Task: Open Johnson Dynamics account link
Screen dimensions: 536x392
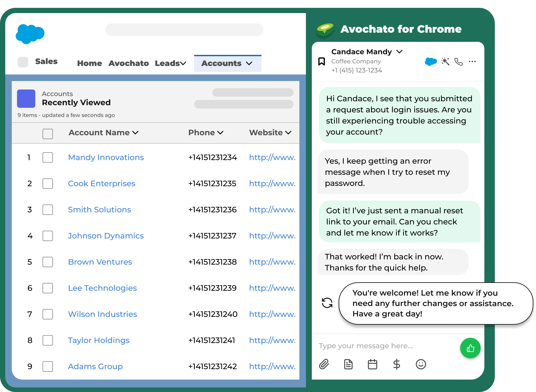Action: 106,236
